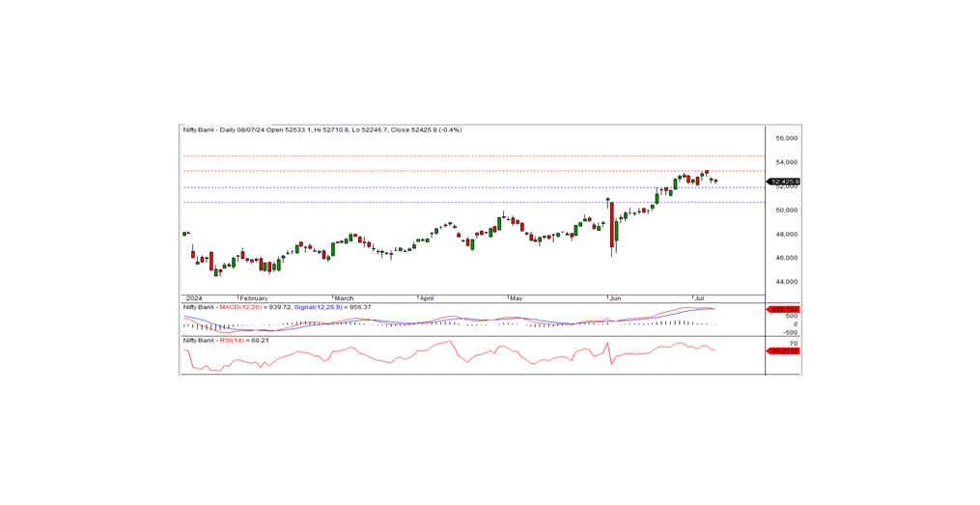The width and height of the screenshot is (980, 505).
Task: Click the 54,000 price axis label
Action: coord(786,162)
